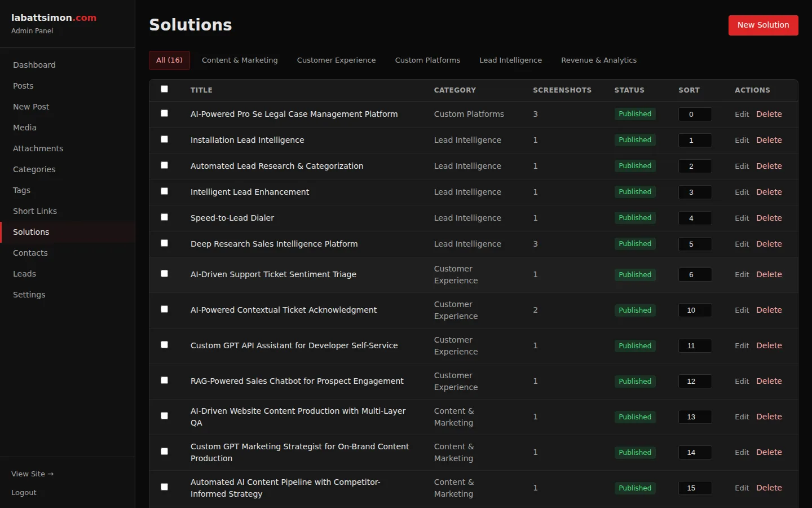This screenshot has width=812, height=508.
Task: Click the sort value field for Intelligent Lead Enhancement
Action: [x=695, y=192]
